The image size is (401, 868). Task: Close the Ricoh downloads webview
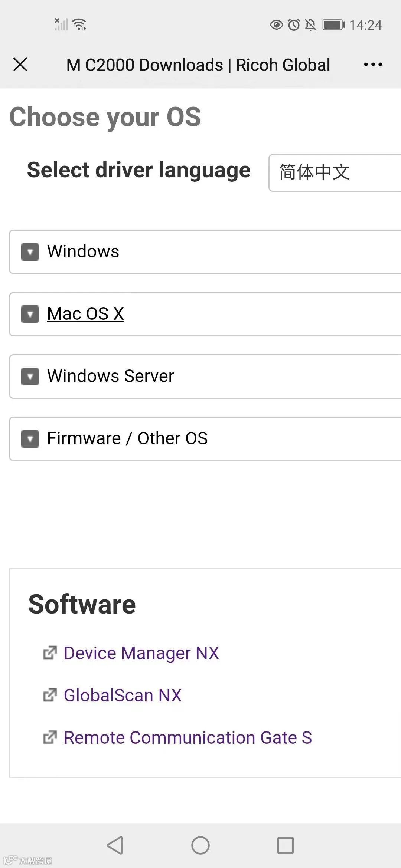click(20, 65)
